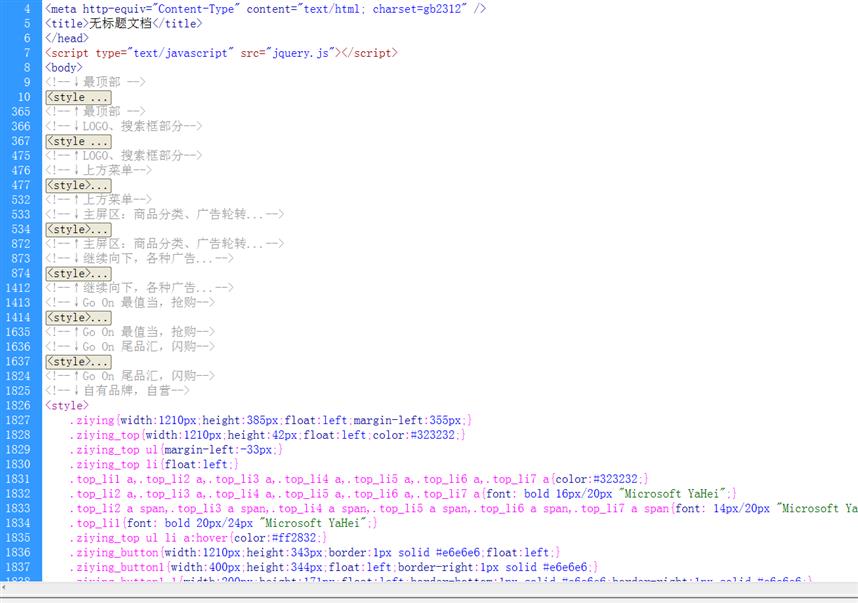Click line number 1414 in the gutter
The image size is (858, 603).
click(18, 317)
